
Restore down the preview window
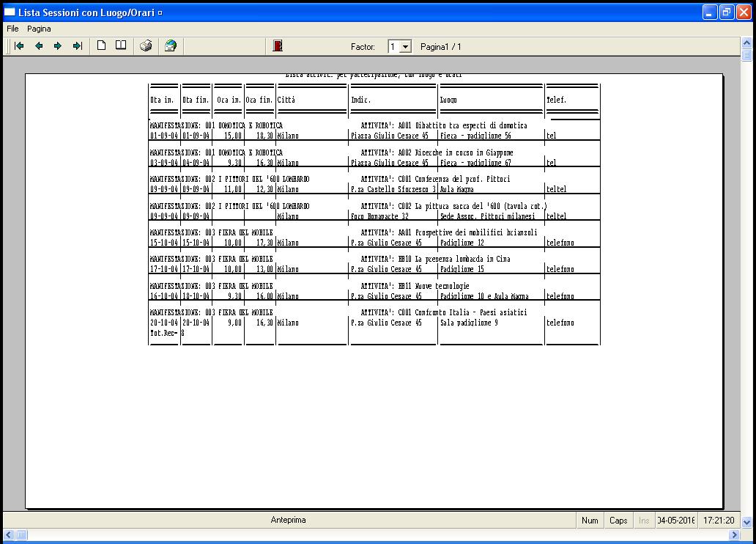pos(727,12)
